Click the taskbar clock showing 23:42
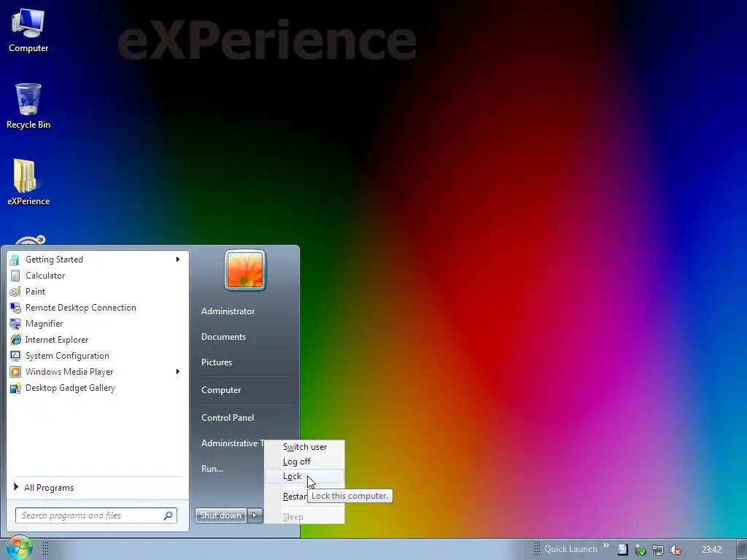Screen dimensions: 747x560 pos(711,550)
